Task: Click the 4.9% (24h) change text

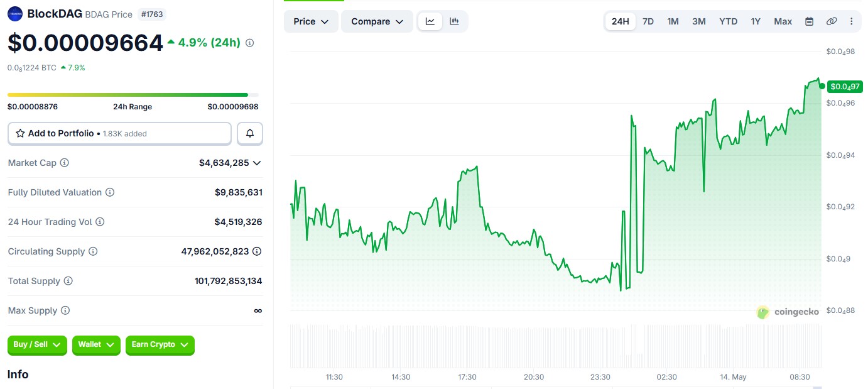Action: click(x=209, y=43)
